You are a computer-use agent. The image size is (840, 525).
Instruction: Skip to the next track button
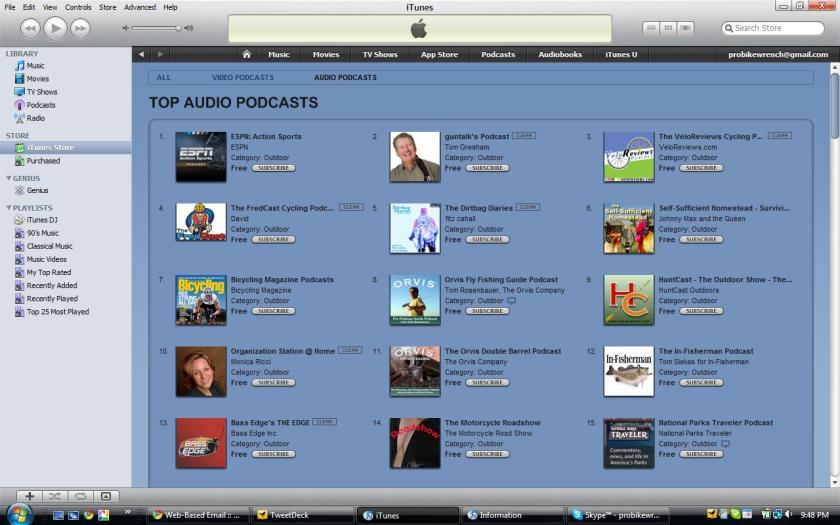(81, 28)
